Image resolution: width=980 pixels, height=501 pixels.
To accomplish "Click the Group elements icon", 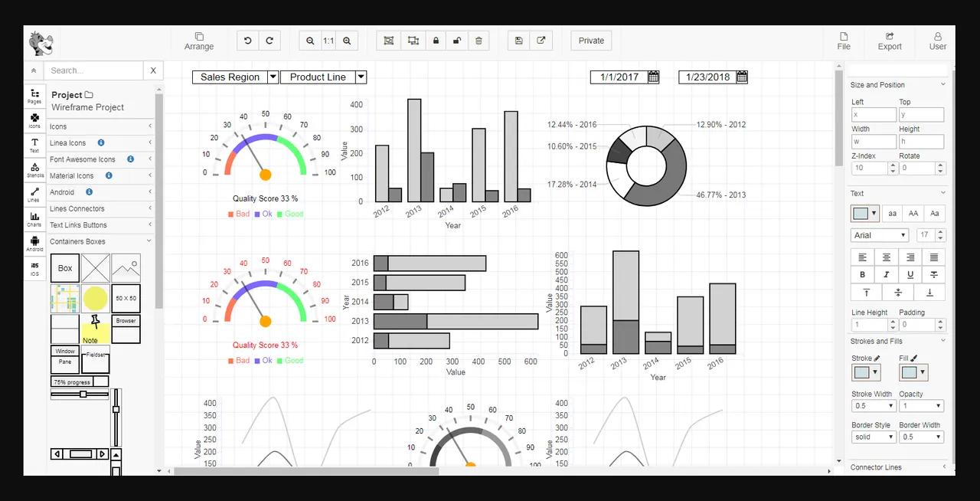I will (x=389, y=41).
